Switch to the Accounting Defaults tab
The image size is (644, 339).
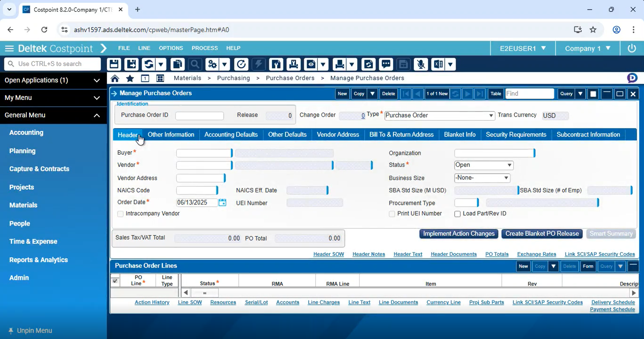click(231, 134)
